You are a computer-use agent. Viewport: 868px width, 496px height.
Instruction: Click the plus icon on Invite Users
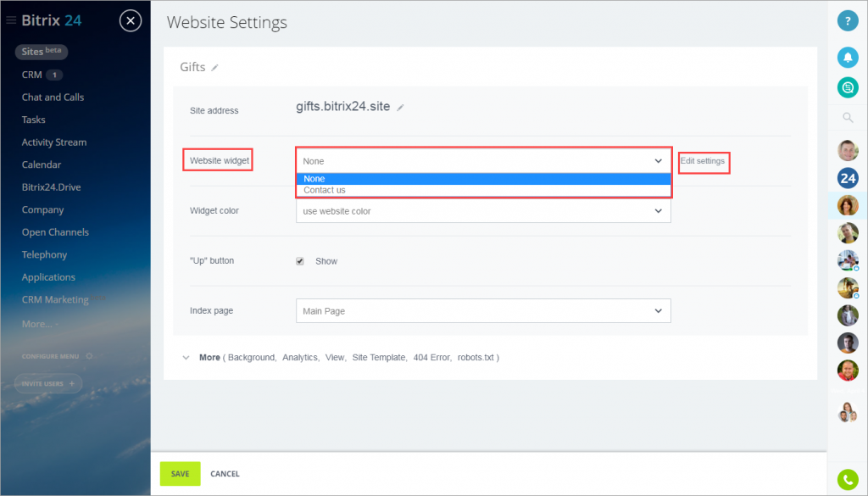(x=71, y=383)
